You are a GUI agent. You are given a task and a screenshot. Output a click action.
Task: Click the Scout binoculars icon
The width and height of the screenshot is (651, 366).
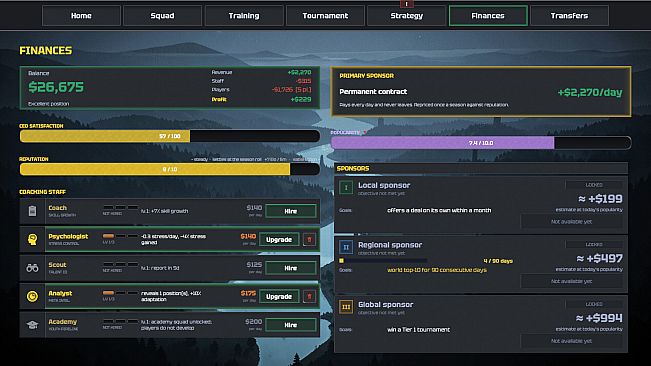pos(32,268)
